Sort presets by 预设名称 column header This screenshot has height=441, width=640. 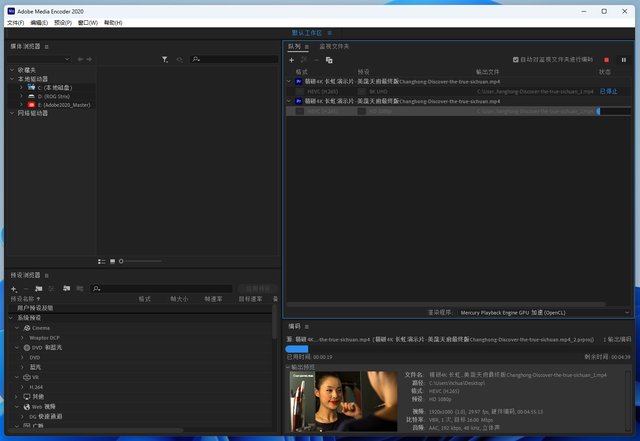(23, 299)
